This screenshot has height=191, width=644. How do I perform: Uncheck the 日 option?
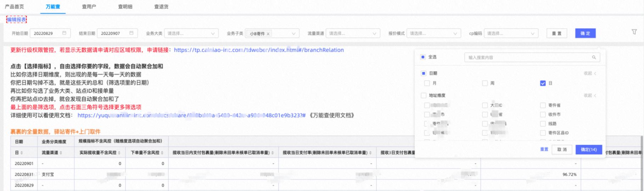tap(543, 83)
